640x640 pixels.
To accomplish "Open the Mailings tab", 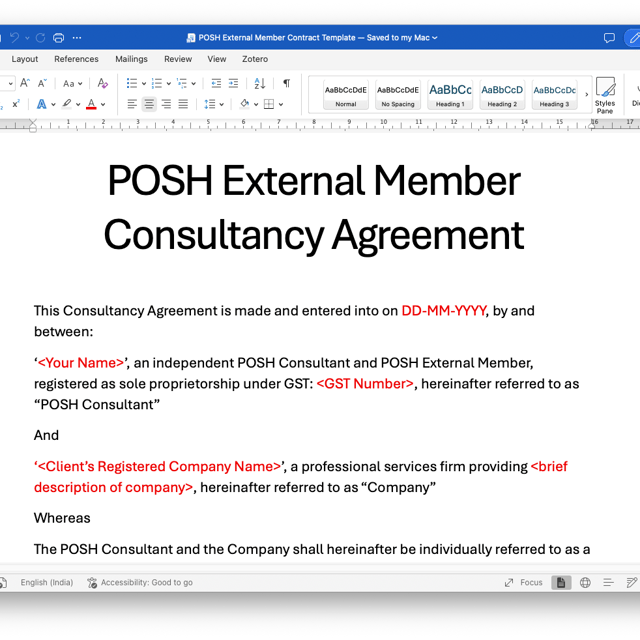I will (x=131, y=59).
